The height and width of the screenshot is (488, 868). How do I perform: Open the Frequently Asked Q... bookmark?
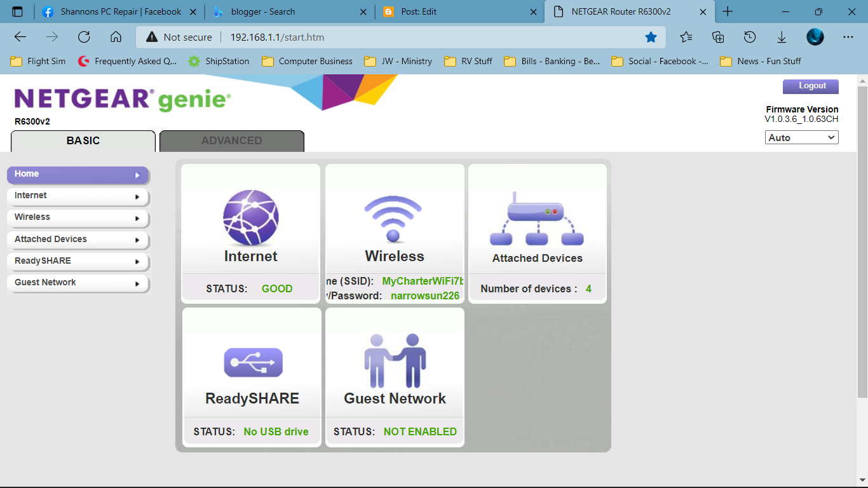click(x=128, y=61)
